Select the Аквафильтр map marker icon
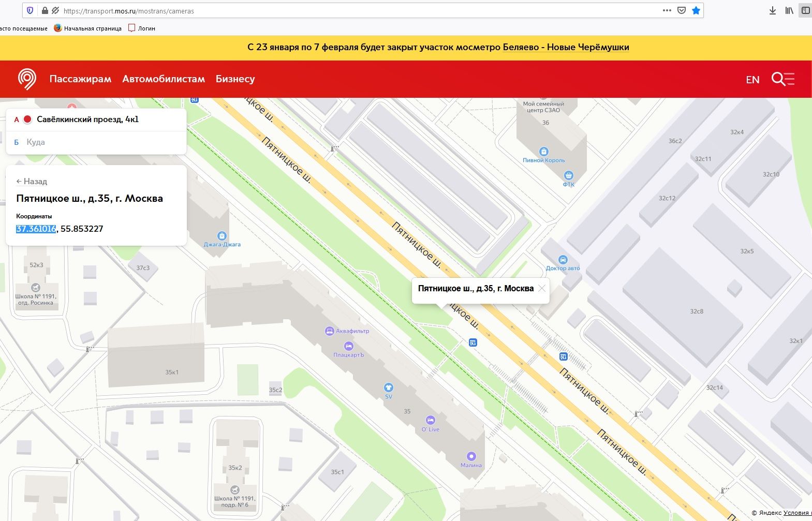 (x=329, y=331)
